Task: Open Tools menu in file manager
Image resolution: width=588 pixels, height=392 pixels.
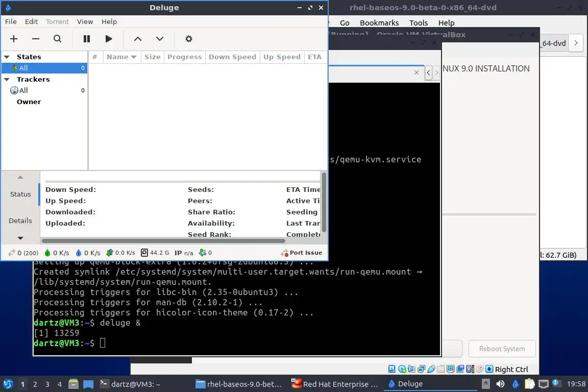Action: (419, 23)
